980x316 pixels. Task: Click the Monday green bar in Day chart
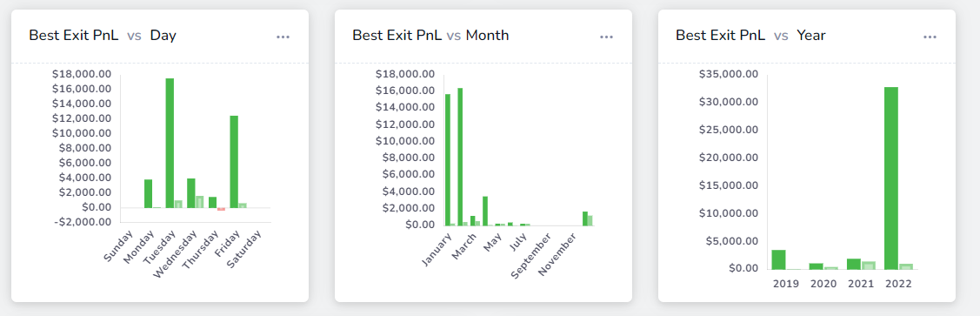coord(148,193)
